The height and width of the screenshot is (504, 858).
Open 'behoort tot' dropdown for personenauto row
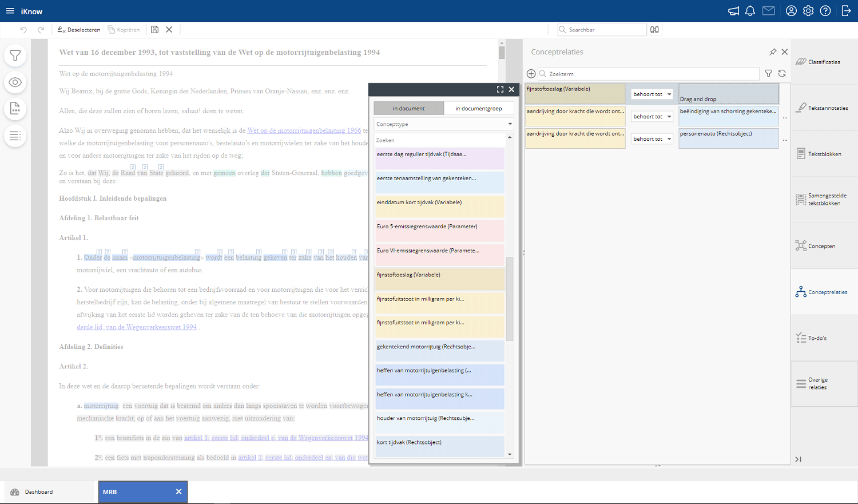pyautogui.click(x=652, y=139)
